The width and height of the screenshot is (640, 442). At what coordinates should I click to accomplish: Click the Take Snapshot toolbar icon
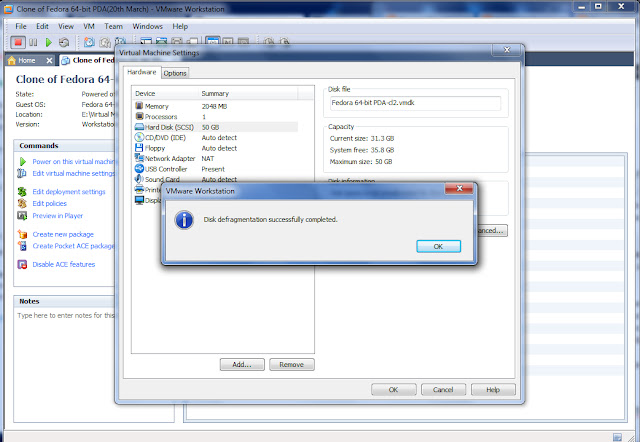[89, 42]
